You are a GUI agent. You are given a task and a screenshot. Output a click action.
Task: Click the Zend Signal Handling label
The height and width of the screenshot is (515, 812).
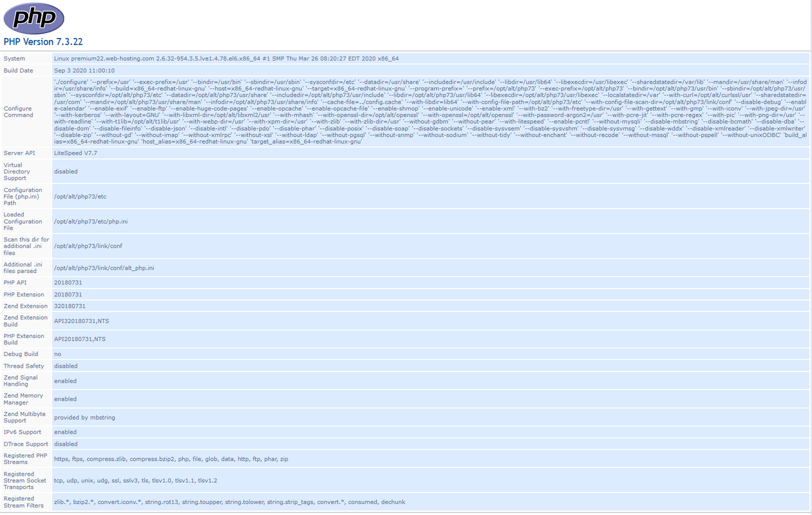click(x=21, y=380)
